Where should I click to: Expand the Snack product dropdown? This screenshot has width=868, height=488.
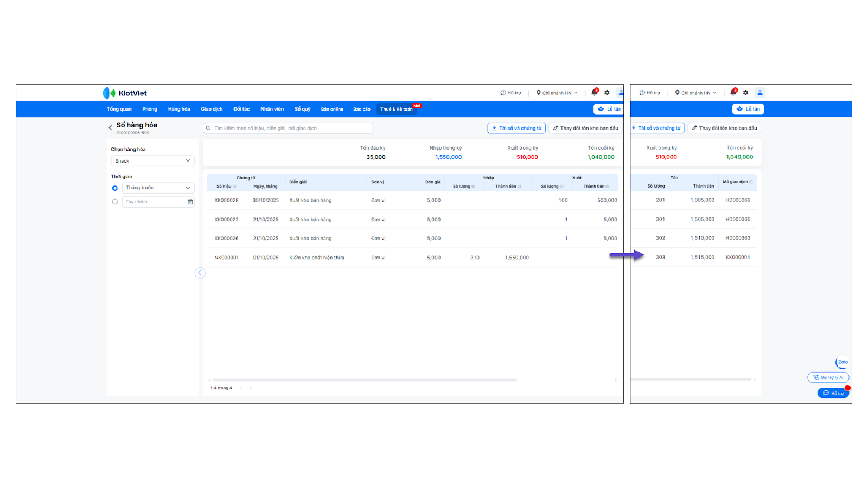pos(152,161)
